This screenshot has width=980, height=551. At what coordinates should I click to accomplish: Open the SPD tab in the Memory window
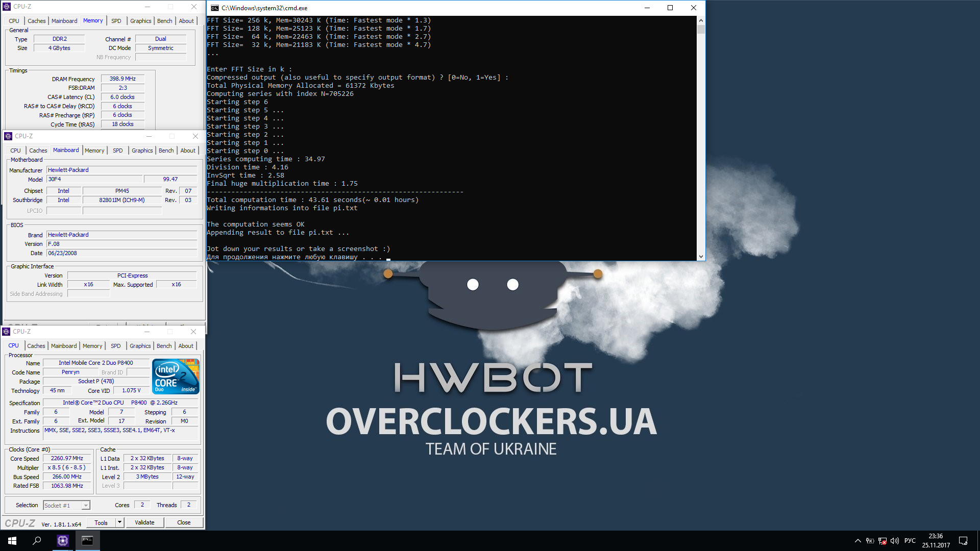(116, 21)
